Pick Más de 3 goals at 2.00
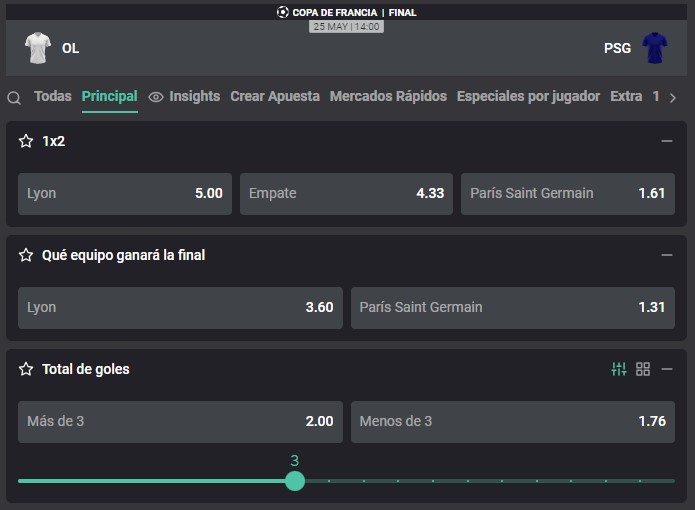Image resolution: width=695 pixels, height=510 pixels. (180, 421)
